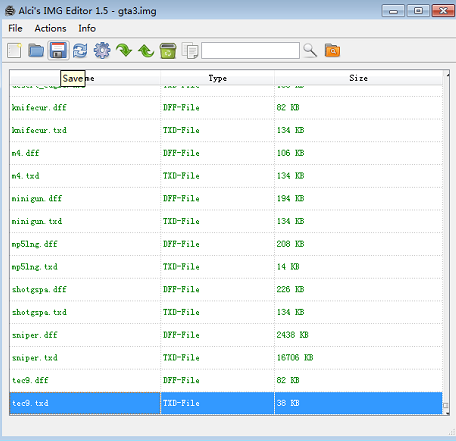Click the green export arrow icon
Screen dimensions: 456x441
pos(146,51)
